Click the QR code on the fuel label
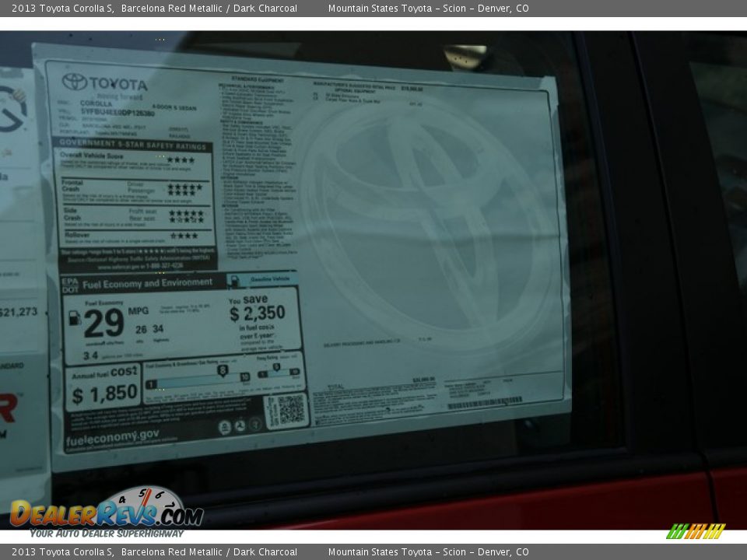Screen dimensions: 747x560 click(290, 410)
